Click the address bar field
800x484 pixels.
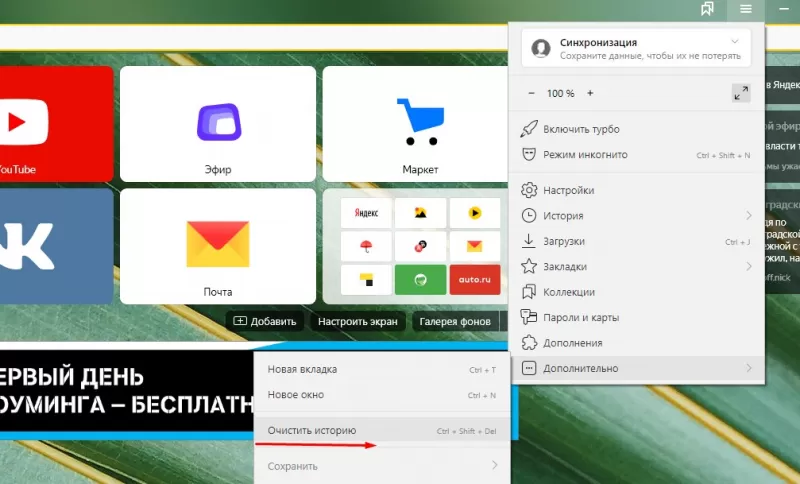click(254, 37)
